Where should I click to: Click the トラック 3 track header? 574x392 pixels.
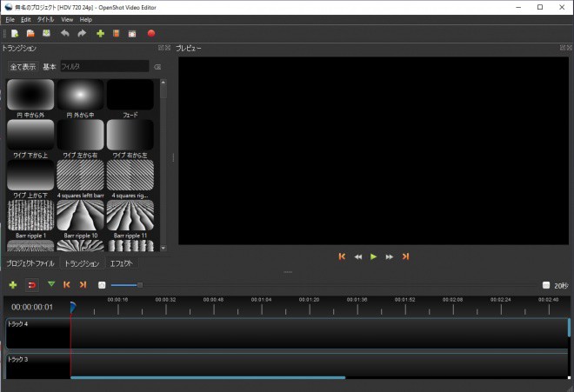point(38,365)
